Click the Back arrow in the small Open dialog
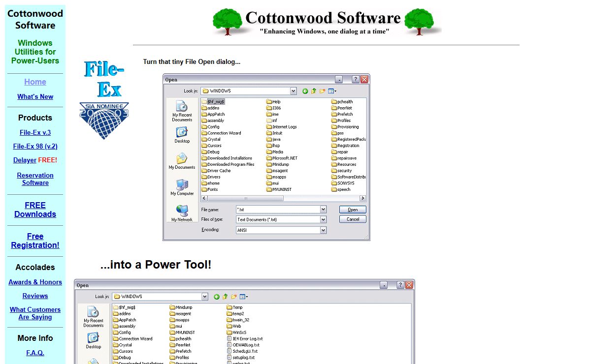 305,91
